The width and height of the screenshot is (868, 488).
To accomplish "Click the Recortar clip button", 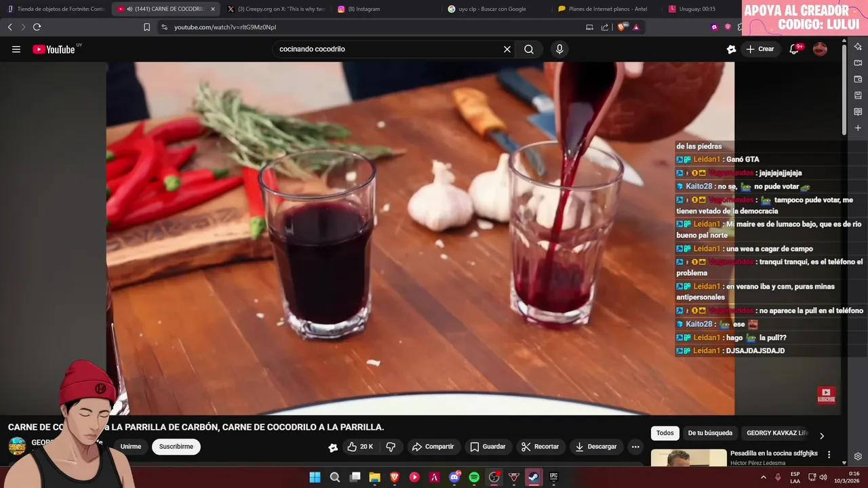I will 540,447.
